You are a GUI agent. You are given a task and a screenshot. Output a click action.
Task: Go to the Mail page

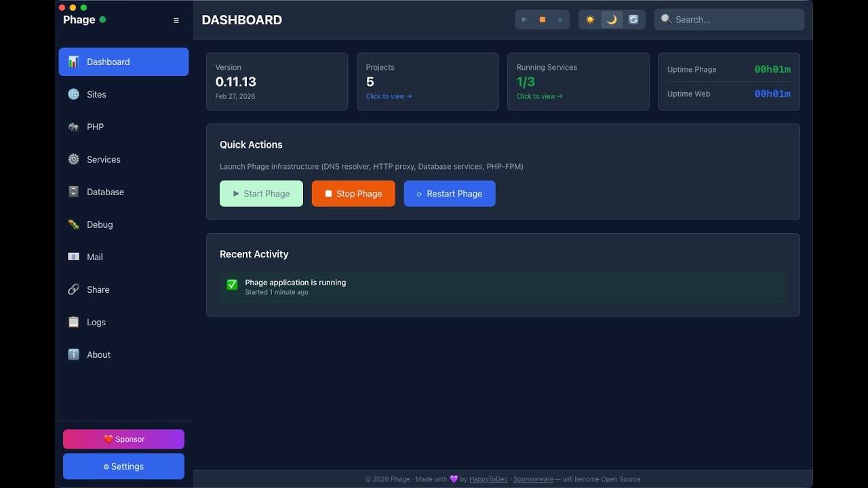(x=123, y=257)
